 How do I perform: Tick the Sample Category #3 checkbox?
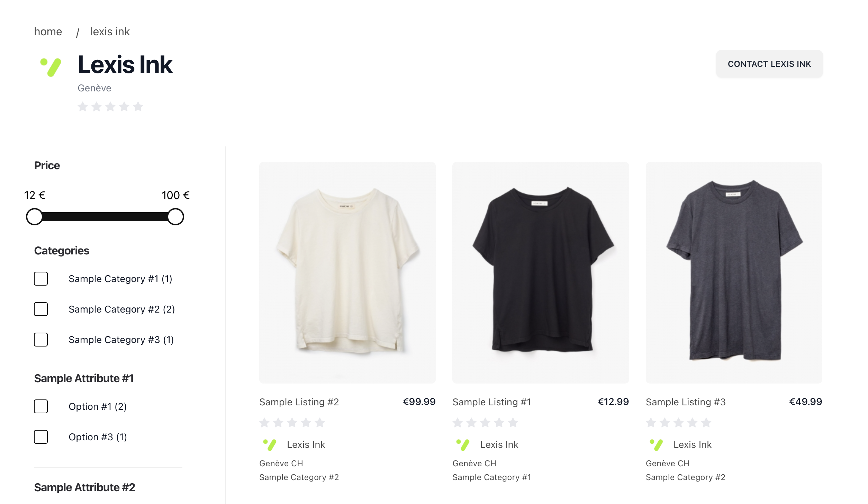41,340
